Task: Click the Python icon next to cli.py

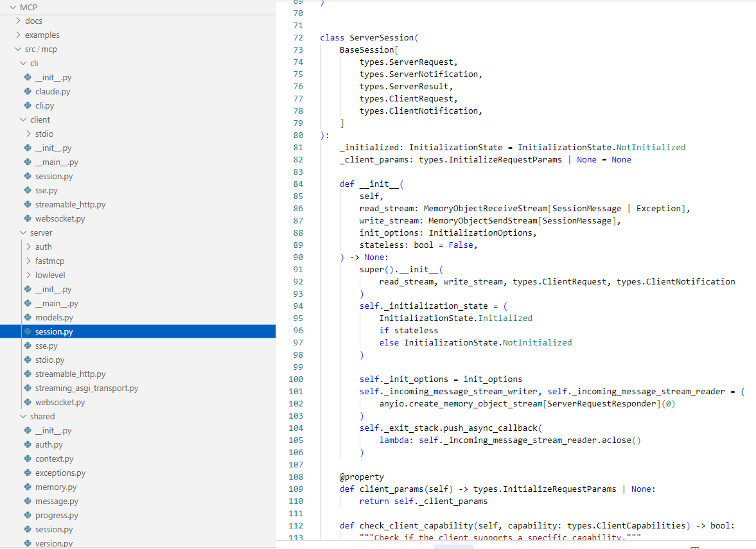Action: (28, 106)
